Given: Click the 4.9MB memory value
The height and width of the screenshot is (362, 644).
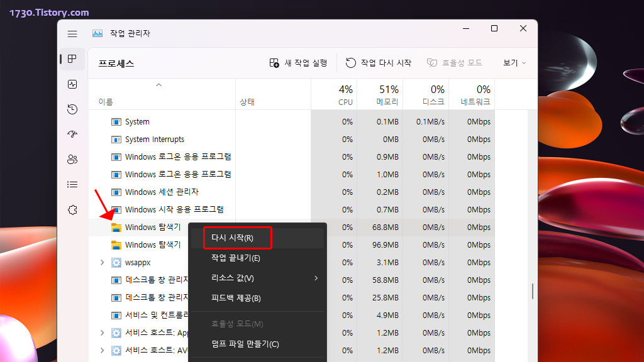Looking at the screenshot, I should click(x=387, y=315).
